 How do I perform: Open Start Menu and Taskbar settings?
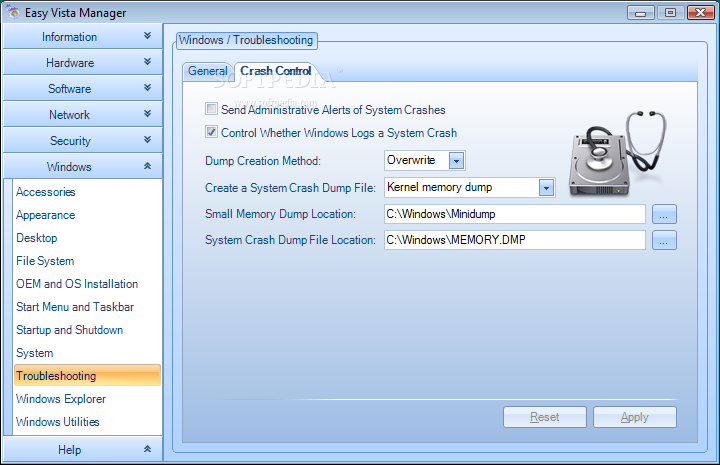[x=75, y=307]
